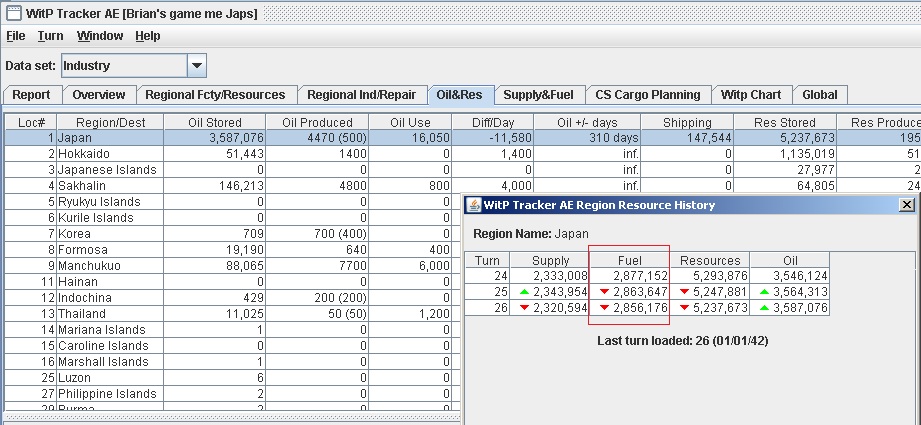Click the Oil +/- days column header
Image resolution: width=921 pixels, height=425 pixels.
pos(587,122)
